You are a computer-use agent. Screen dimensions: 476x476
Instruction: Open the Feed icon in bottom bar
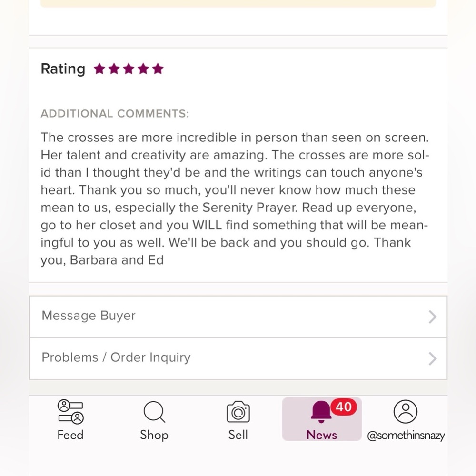(x=70, y=412)
